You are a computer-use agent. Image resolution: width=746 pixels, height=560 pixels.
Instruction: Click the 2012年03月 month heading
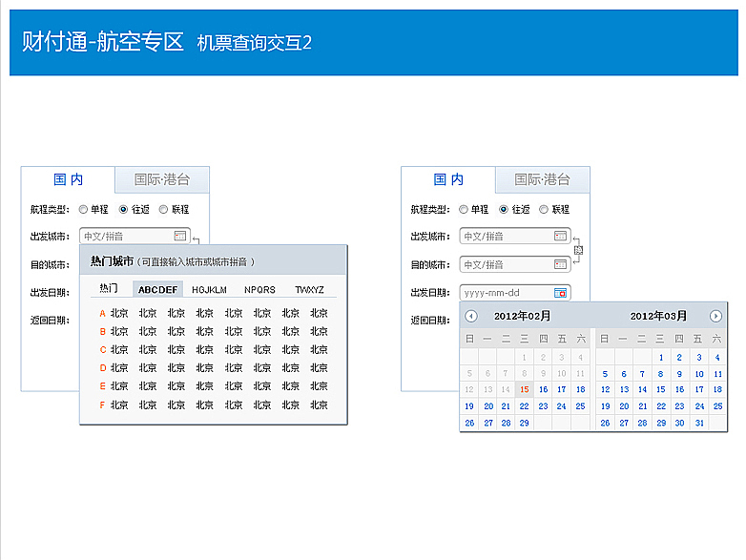[x=658, y=316]
